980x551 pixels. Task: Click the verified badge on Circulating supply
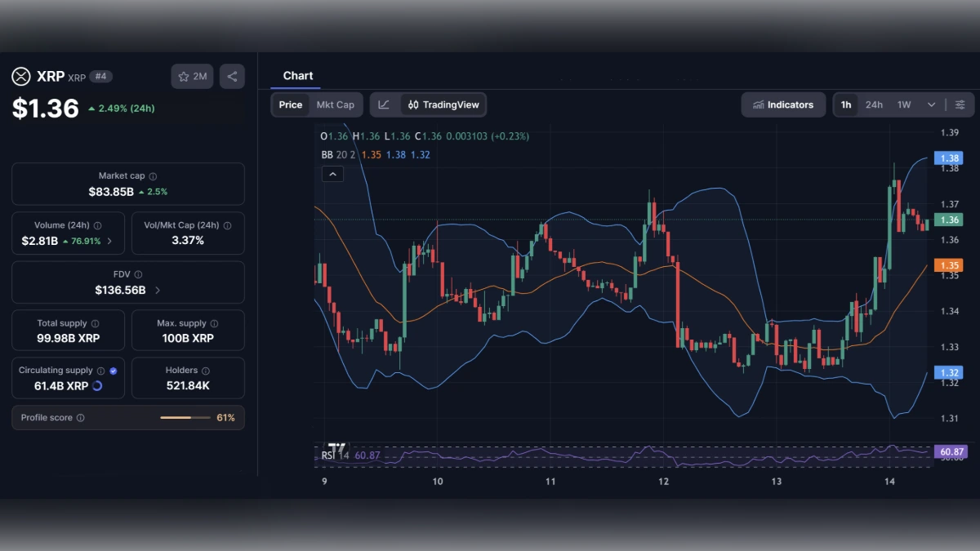(112, 369)
